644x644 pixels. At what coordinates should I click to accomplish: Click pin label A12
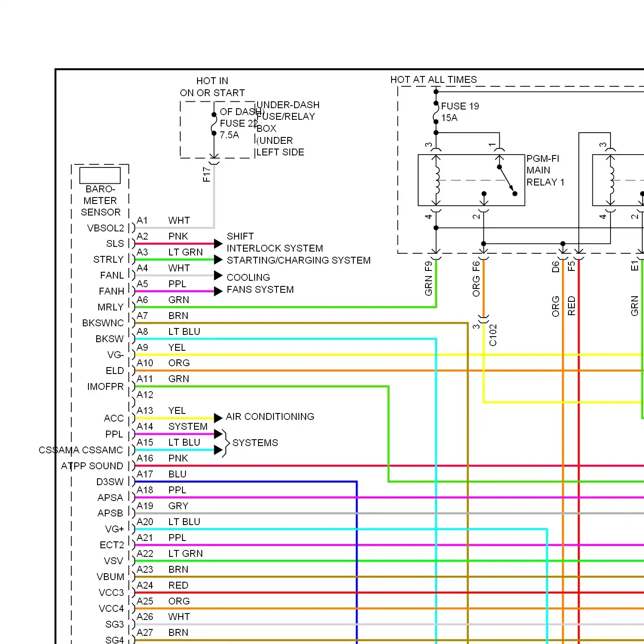pyautogui.click(x=145, y=395)
